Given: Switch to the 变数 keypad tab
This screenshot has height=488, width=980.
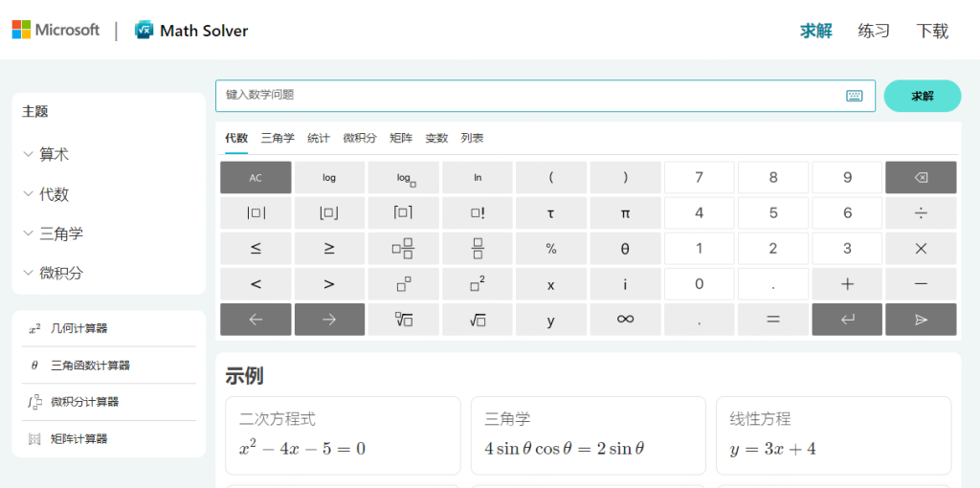Looking at the screenshot, I should (436, 139).
